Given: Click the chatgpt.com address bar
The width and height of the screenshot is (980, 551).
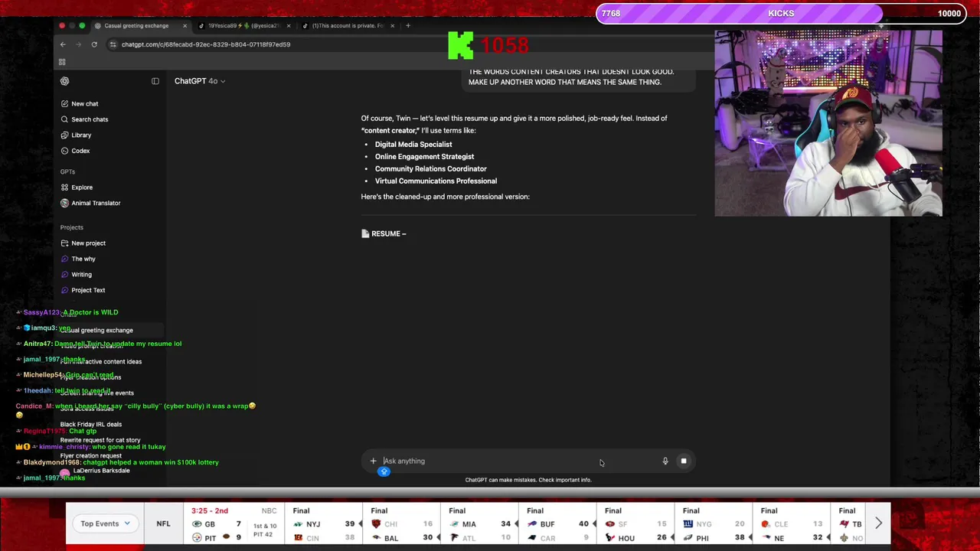Looking at the screenshot, I should point(205,44).
